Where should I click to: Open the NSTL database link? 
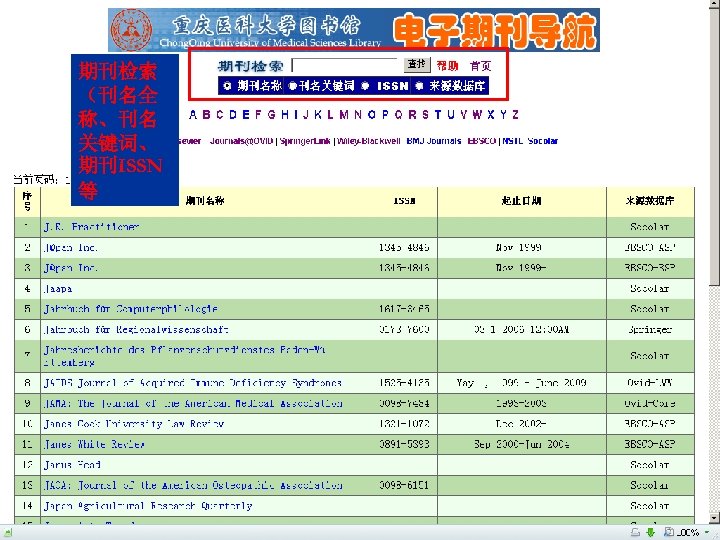tap(512, 141)
